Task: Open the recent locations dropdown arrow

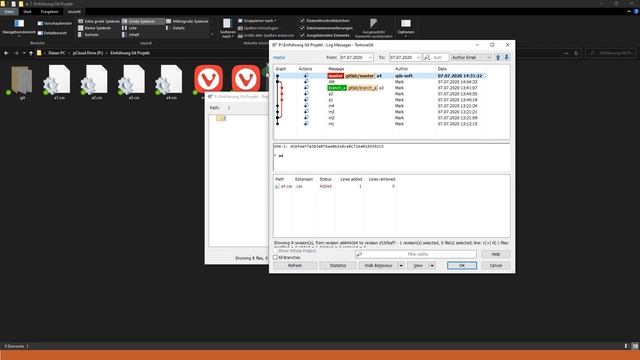Action: pos(24,53)
